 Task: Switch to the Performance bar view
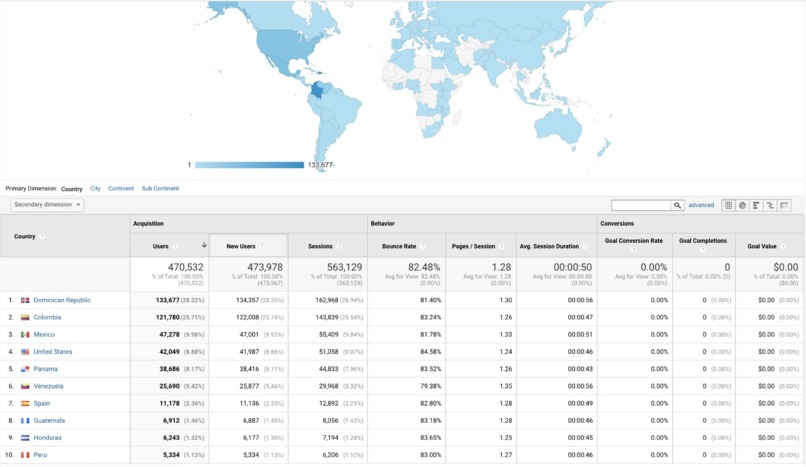[x=756, y=205]
